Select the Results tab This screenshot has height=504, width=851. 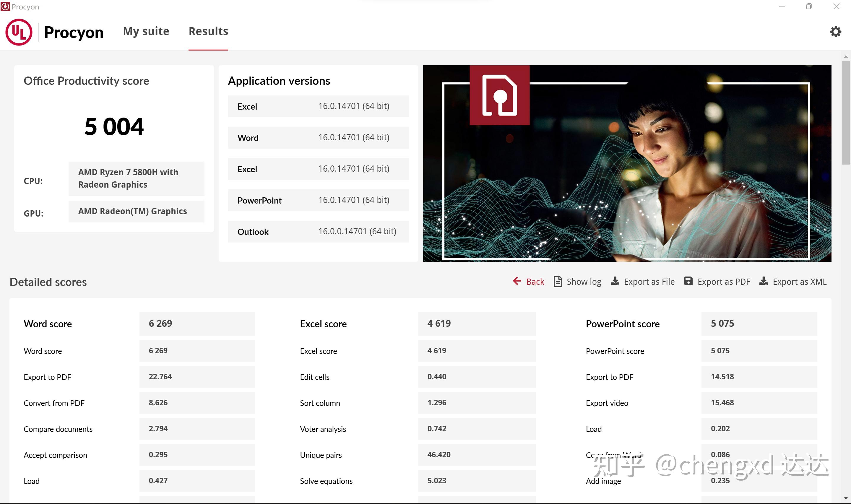208,31
